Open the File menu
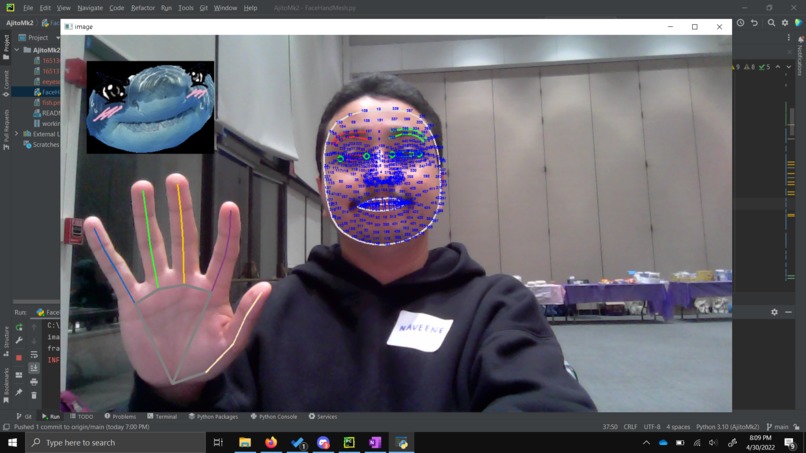The width and height of the screenshot is (806, 453). pos(28,8)
